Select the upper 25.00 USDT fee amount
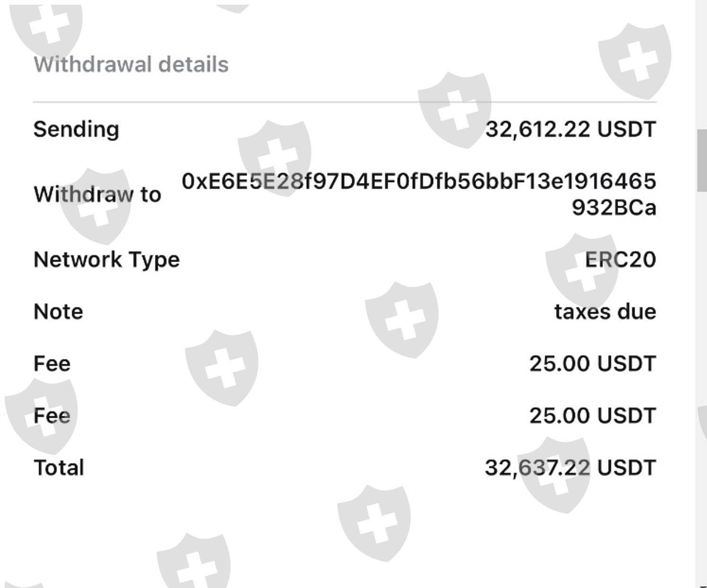This screenshot has width=707, height=588. [x=592, y=364]
